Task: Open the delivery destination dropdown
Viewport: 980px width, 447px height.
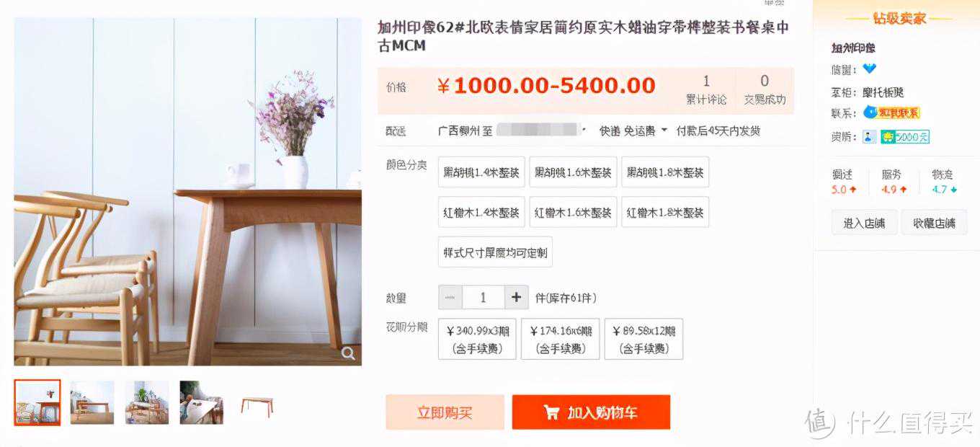Action: pyautogui.click(x=541, y=130)
